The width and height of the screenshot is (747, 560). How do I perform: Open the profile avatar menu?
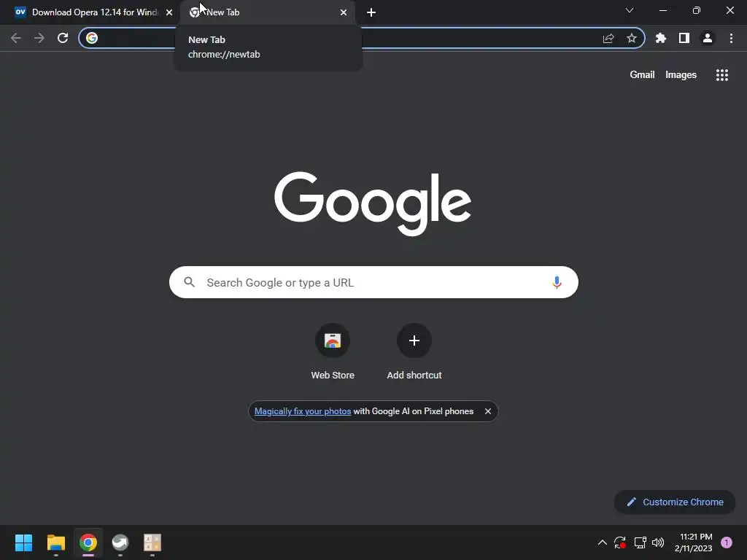pos(708,38)
